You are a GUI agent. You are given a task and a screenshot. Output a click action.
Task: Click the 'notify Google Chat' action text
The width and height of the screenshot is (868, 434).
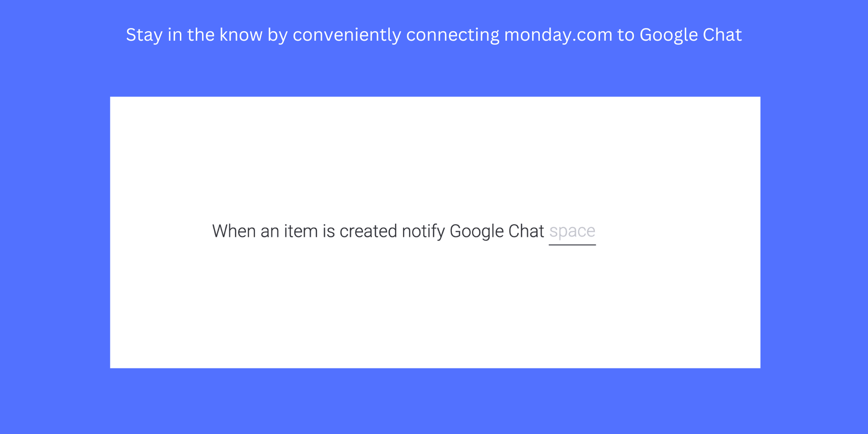(473, 231)
